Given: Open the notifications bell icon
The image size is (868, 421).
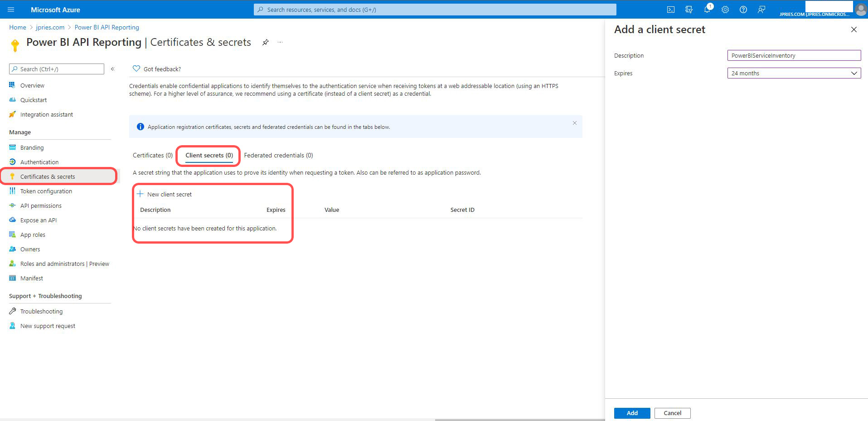Looking at the screenshot, I should click(707, 10).
